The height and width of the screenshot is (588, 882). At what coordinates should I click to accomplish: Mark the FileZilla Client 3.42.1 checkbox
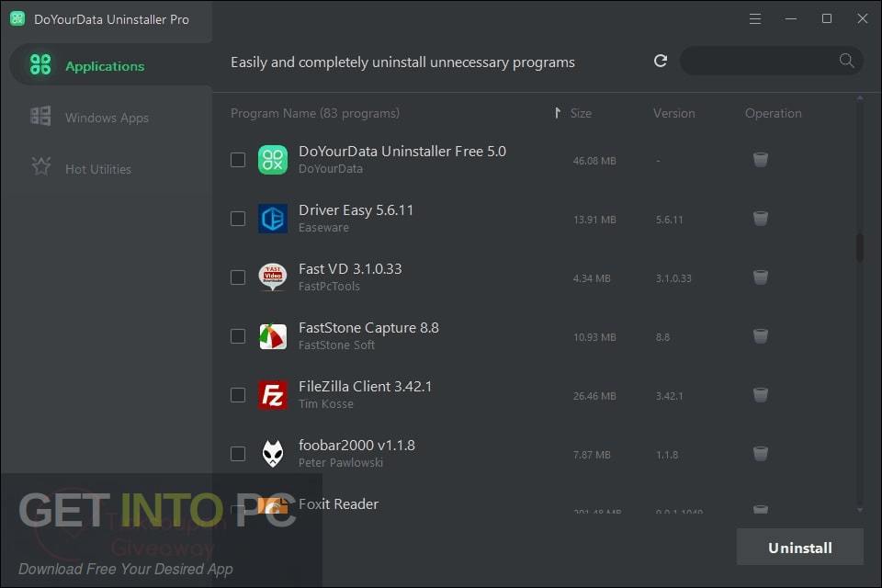pyautogui.click(x=238, y=395)
